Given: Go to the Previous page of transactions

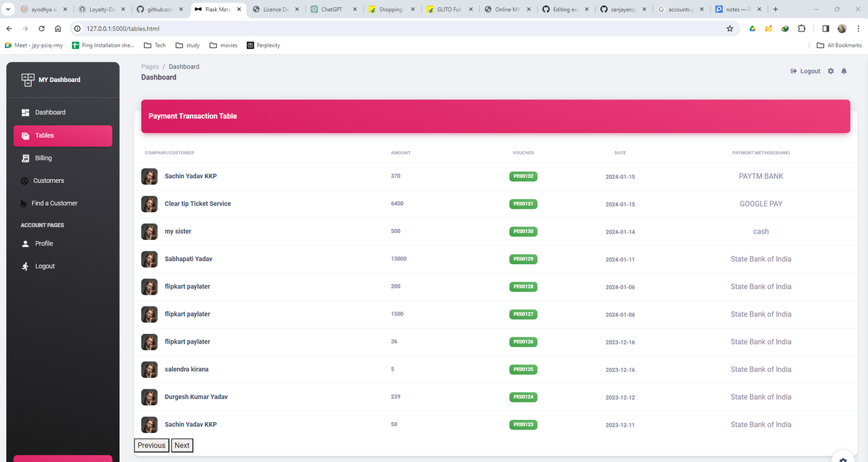Looking at the screenshot, I should pyautogui.click(x=151, y=445).
